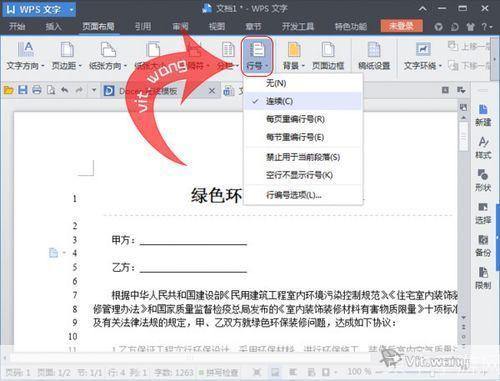Click 限制 restrict icon in right sidebar
Screen dimensions: 500x381
(483, 278)
